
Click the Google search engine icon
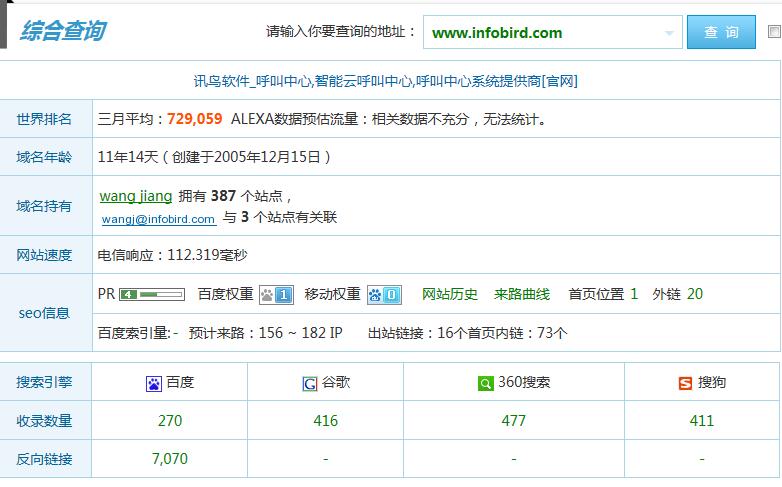coord(310,383)
